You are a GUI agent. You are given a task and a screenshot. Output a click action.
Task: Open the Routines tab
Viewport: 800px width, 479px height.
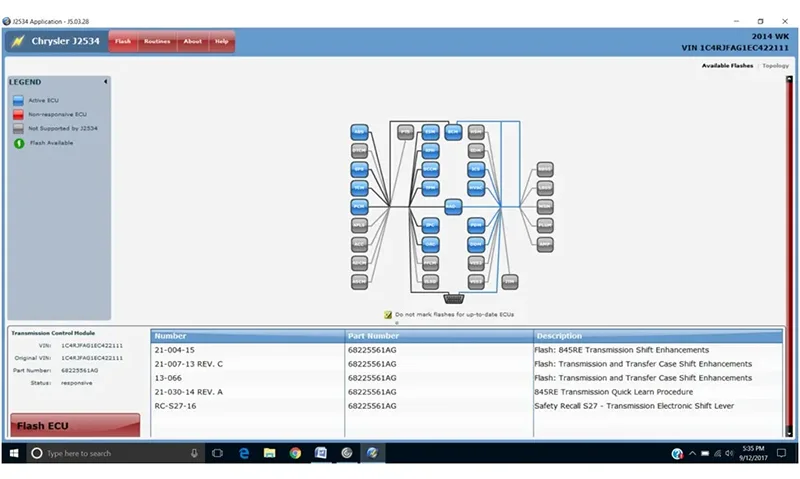click(x=157, y=41)
